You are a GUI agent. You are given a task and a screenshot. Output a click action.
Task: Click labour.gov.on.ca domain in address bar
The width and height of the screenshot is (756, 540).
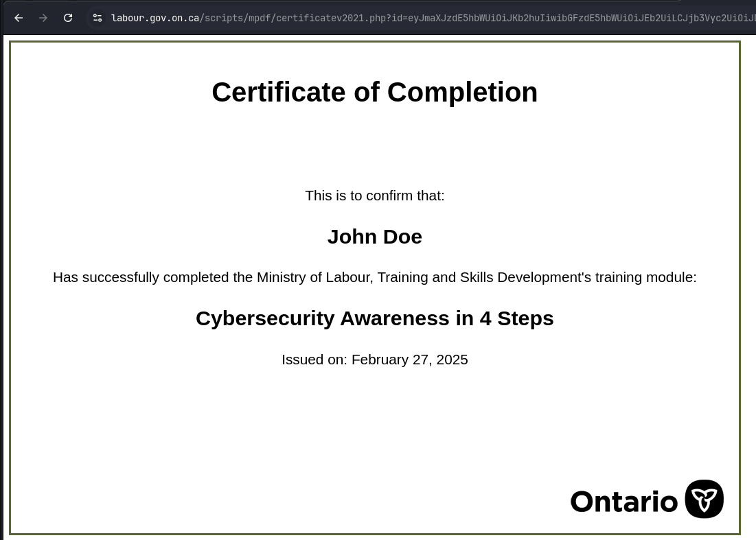pyautogui.click(x=154, y=18)
